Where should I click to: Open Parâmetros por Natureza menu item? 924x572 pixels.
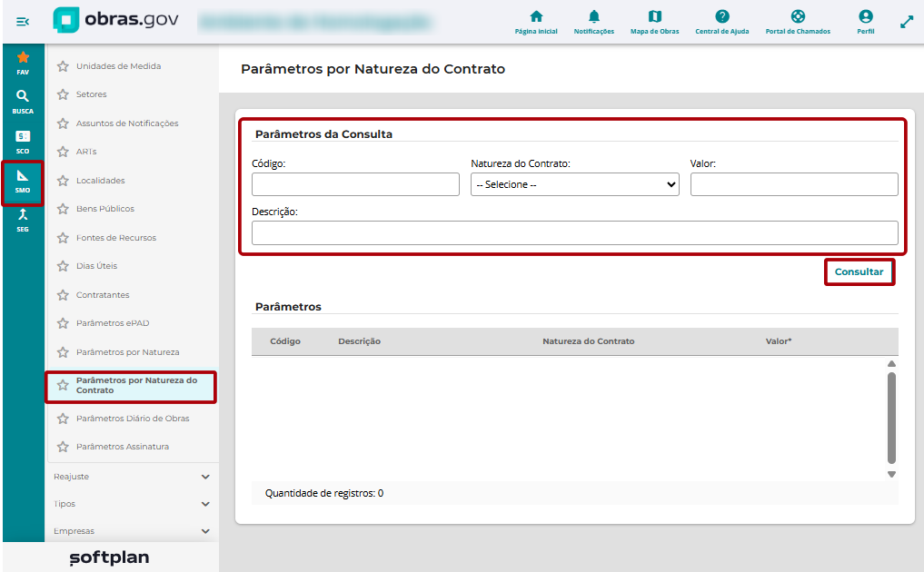128,351
